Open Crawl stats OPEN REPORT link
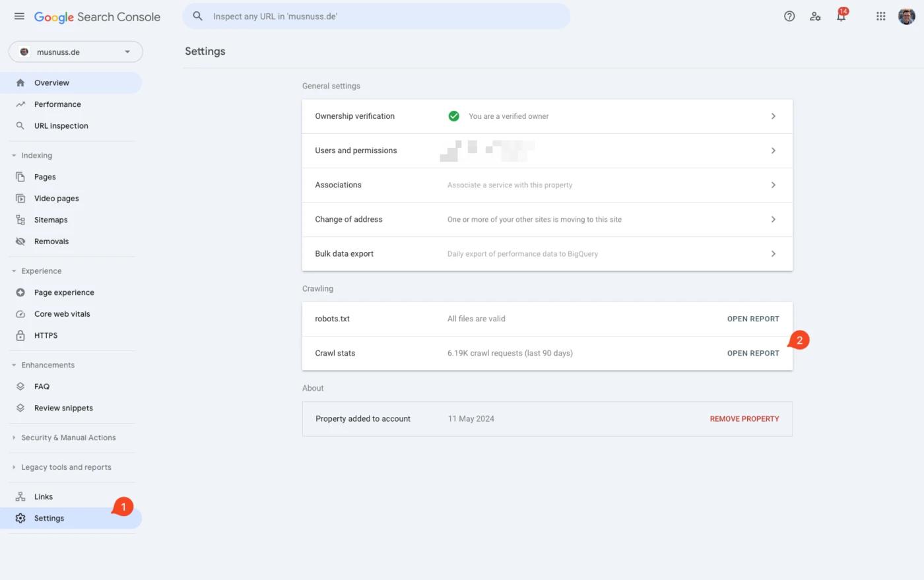924x580 pixels. tap(753, 353)
